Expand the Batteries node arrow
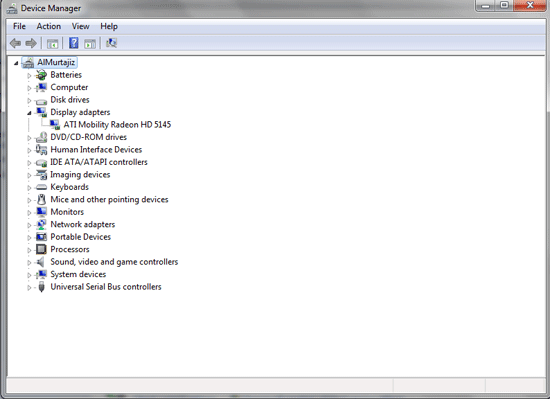The width and height of the screenshot is (550, 399). [29, 75]
